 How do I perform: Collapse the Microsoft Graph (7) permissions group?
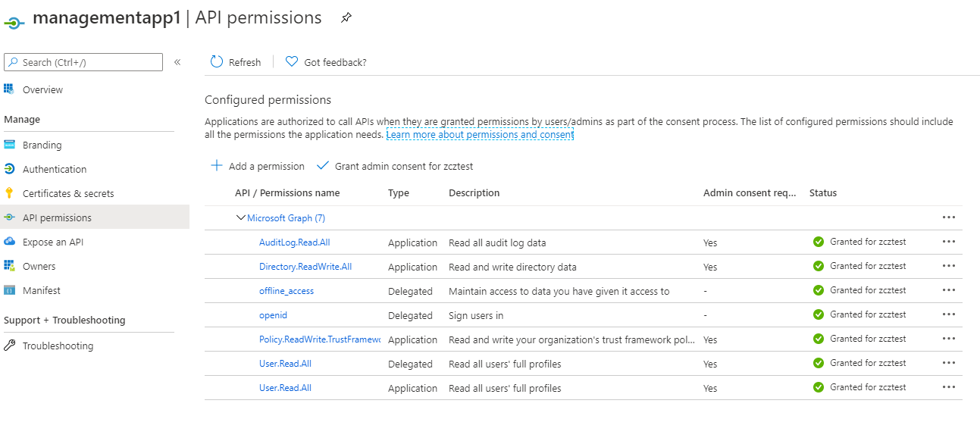tap(241, 218)
